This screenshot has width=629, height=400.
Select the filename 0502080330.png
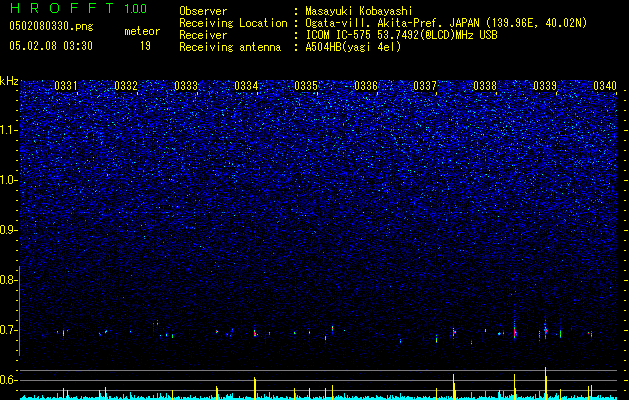point(51,26)
